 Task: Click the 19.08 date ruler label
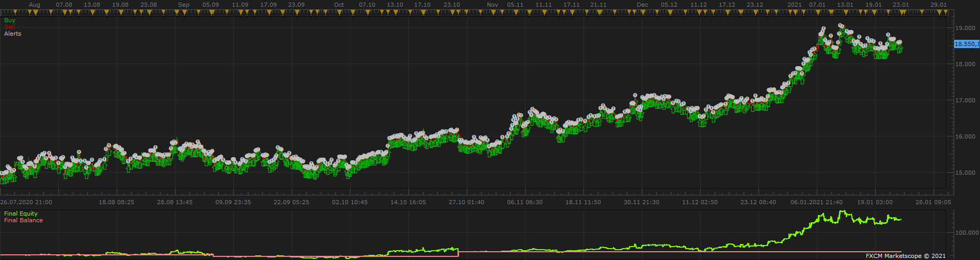[120, 5]
